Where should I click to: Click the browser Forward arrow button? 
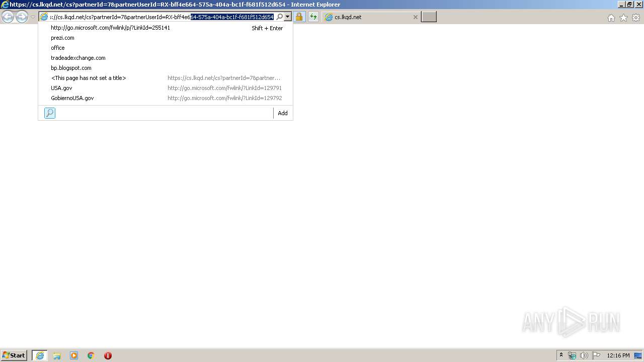[22, 17]
